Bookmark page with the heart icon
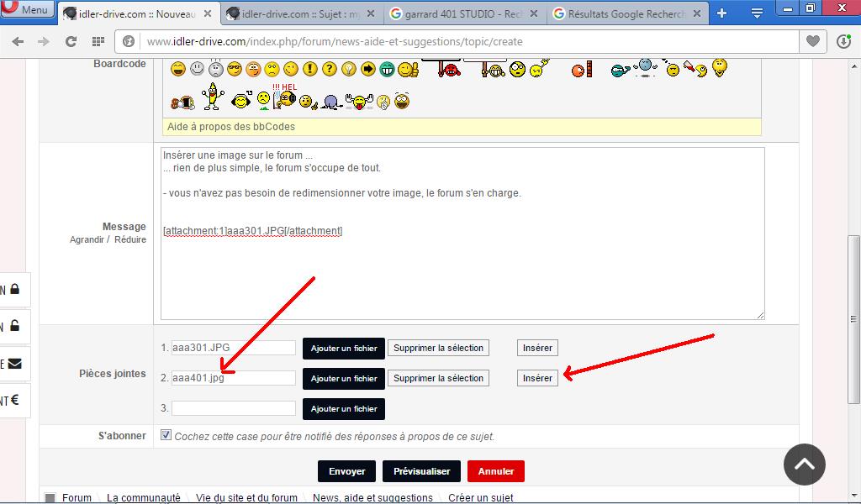The image size is (861, 504). 812,41
